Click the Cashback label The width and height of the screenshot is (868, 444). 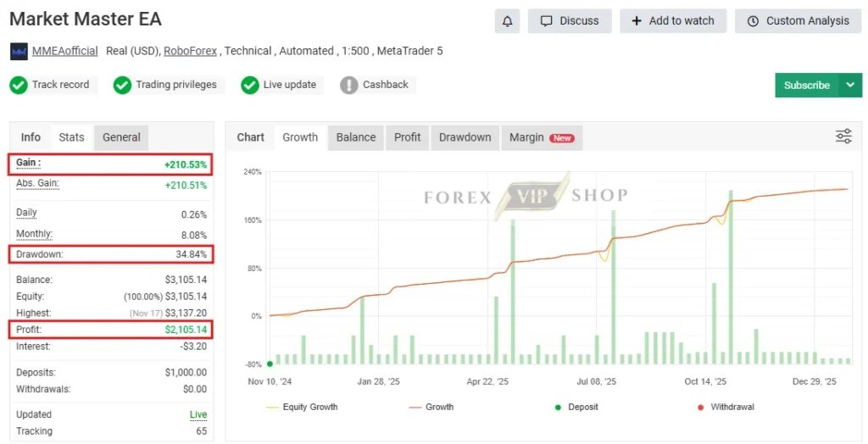(x=386, y=85)
